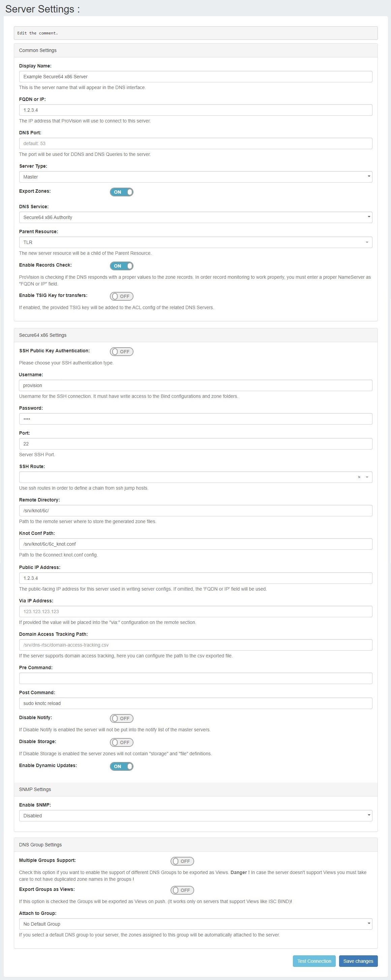Enable TSIG Key for transfers toggle
The width and height of the screenshot is (391, 980).
(x=122, y=296)
